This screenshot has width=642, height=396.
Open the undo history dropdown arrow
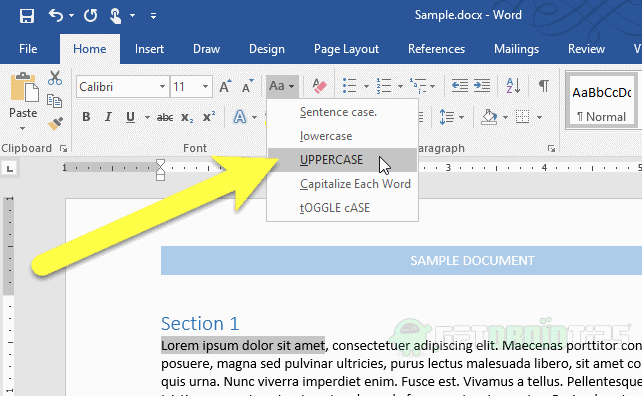[x=71, y=16]
